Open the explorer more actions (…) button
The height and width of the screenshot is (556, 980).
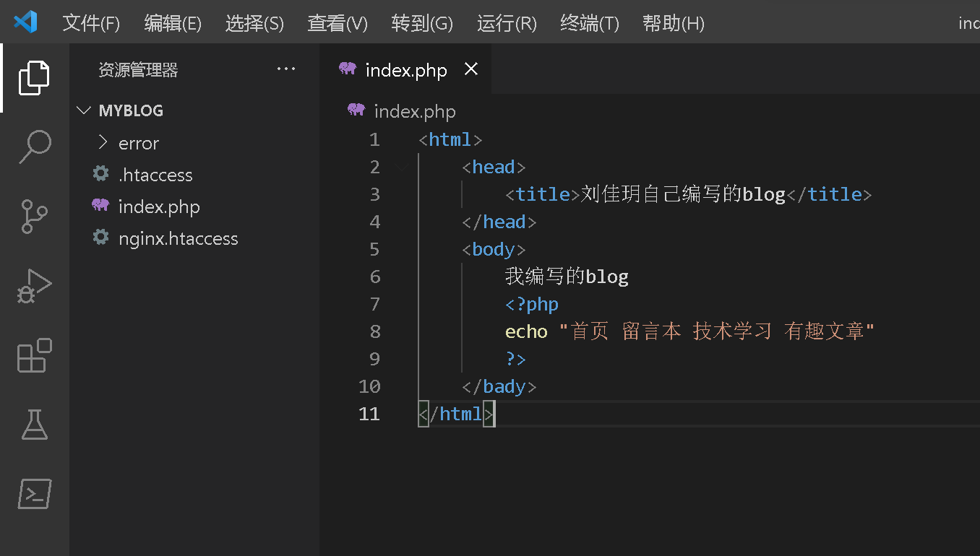point(286,69)
